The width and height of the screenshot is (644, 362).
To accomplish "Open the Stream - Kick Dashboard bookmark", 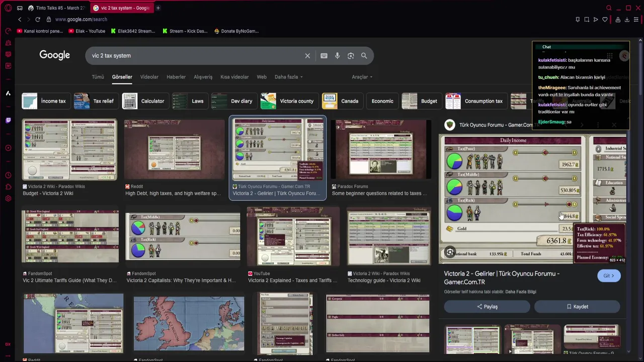I will tap(185, 31).
